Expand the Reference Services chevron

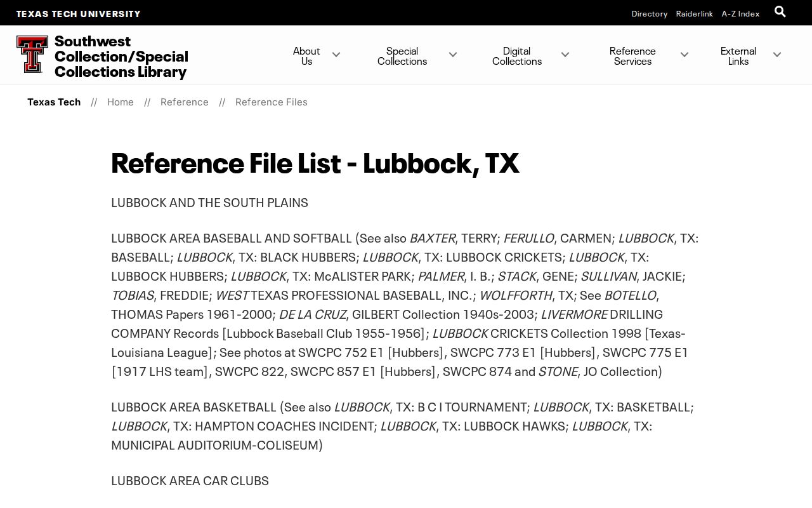684,55
